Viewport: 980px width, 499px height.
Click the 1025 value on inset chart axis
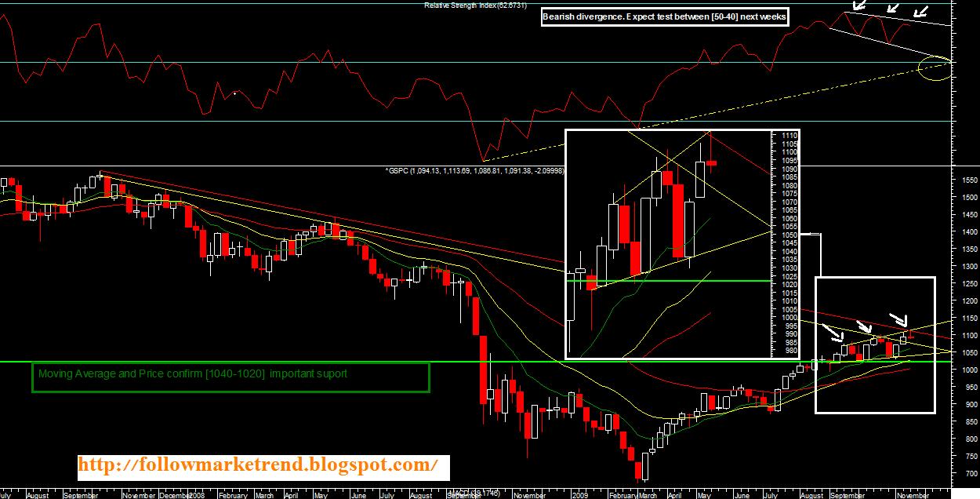click(x=789, y=276)
